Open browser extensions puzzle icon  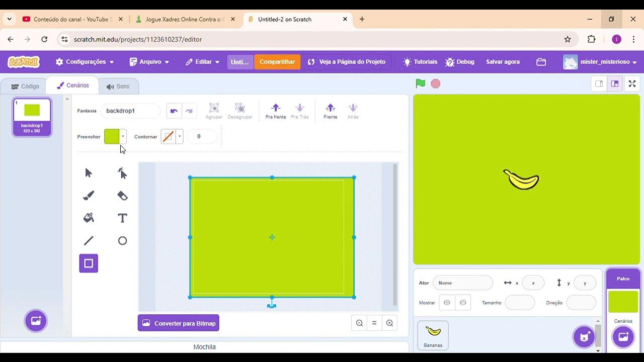point(592,39)
